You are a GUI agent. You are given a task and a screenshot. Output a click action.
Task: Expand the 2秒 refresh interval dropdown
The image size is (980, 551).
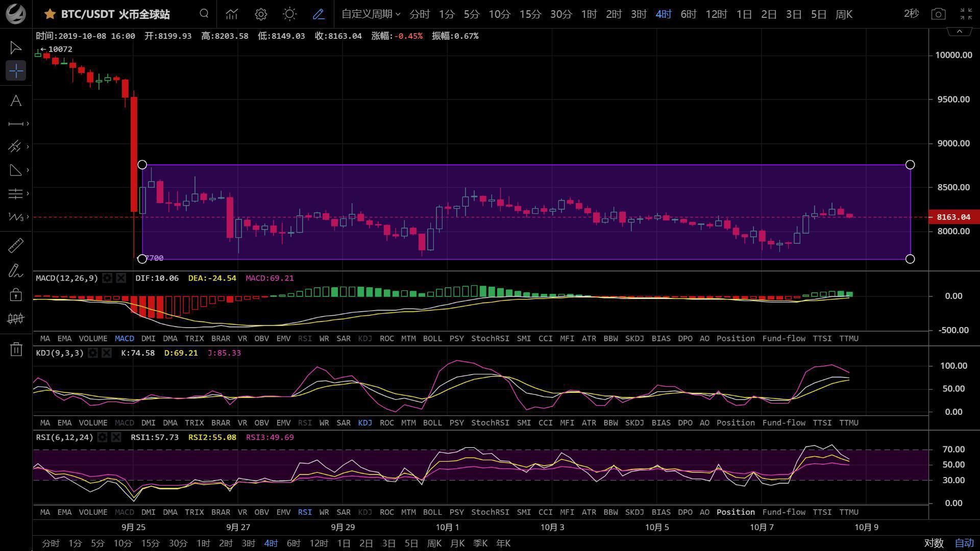point(911,14)
